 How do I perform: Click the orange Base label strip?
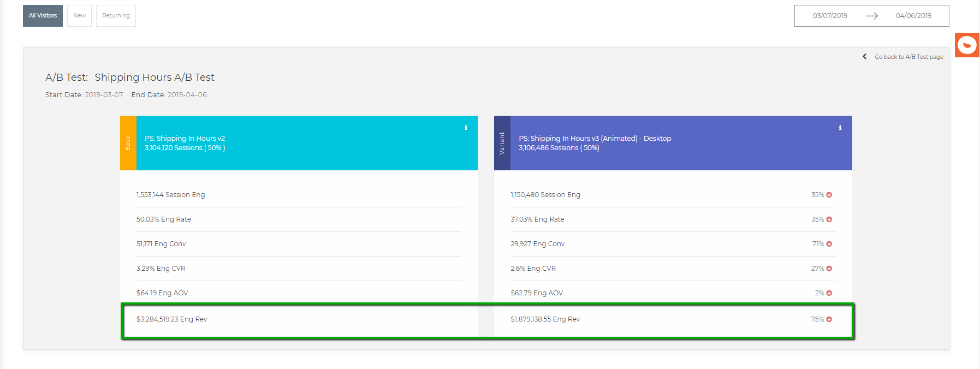[x=128, y=143]
